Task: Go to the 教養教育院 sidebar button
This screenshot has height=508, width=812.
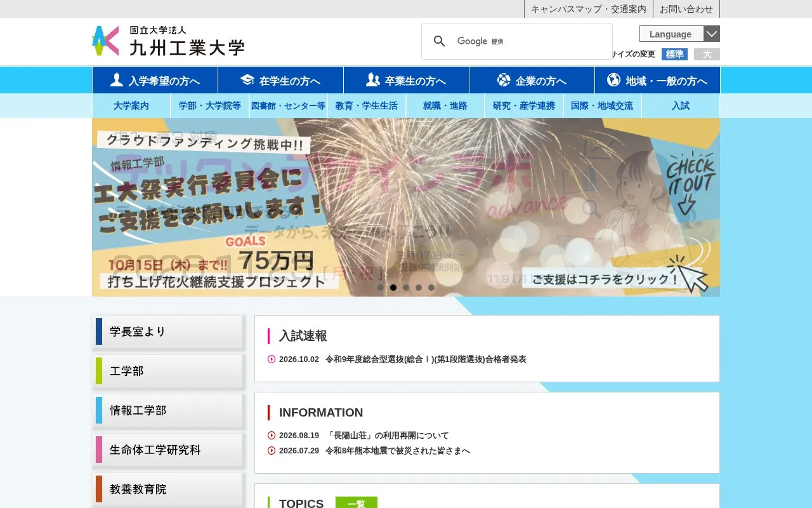Action: click(x=168, y=489)
